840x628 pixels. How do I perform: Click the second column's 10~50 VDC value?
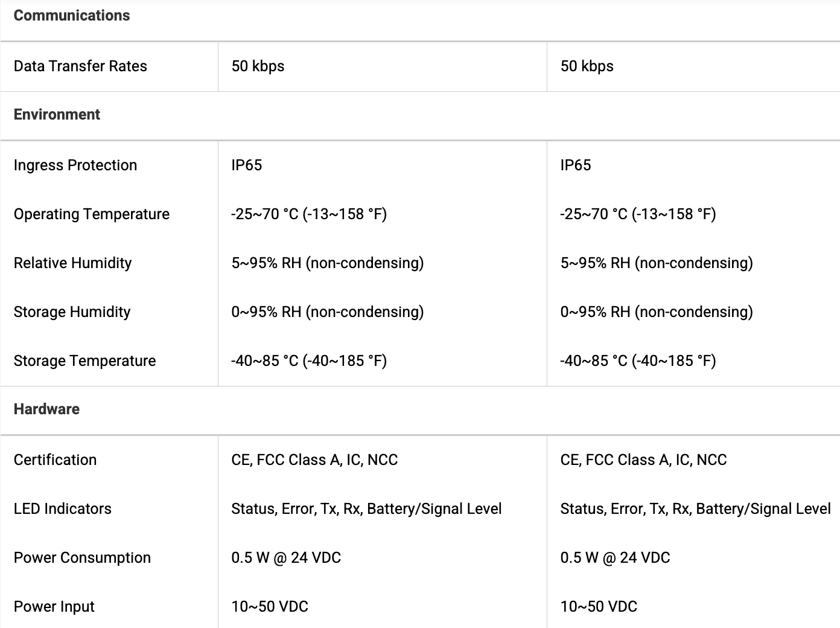pyautogui.click(x=599, y=607)
